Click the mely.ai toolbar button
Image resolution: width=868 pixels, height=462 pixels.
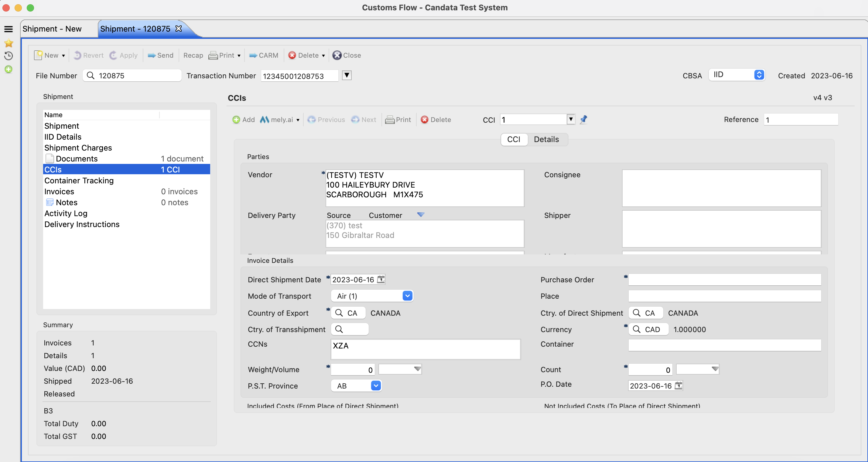tap(276, 120)
